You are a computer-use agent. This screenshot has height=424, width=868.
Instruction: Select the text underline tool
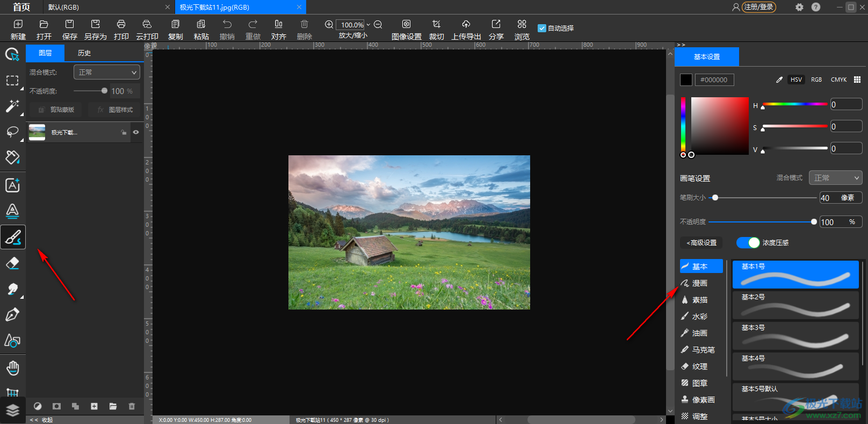12,211
